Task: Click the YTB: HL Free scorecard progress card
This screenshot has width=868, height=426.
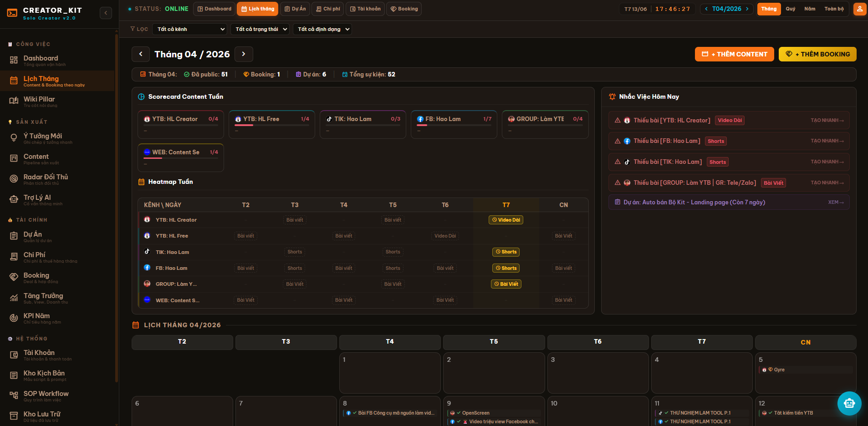Action: (272, 124)
